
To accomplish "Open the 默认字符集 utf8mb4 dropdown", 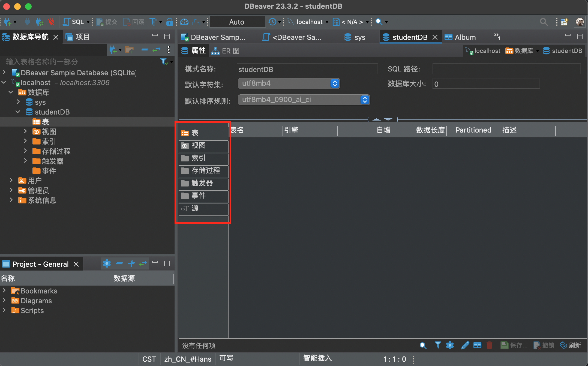I will [x=289, y=83].
